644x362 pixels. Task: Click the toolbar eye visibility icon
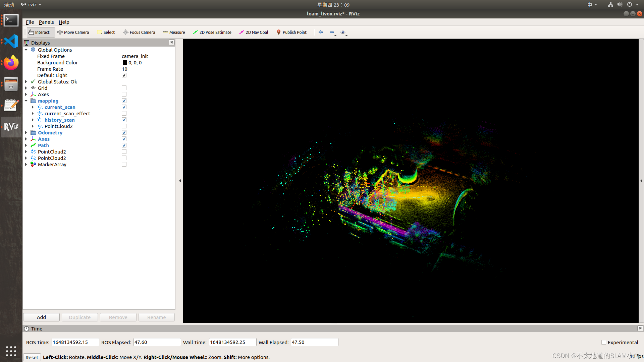342,32
